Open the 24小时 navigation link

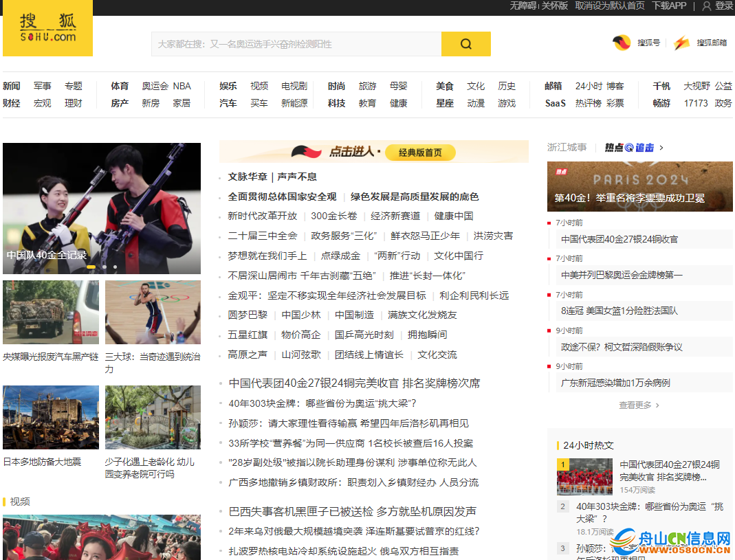pyautogui.click(x=589, y=86)
